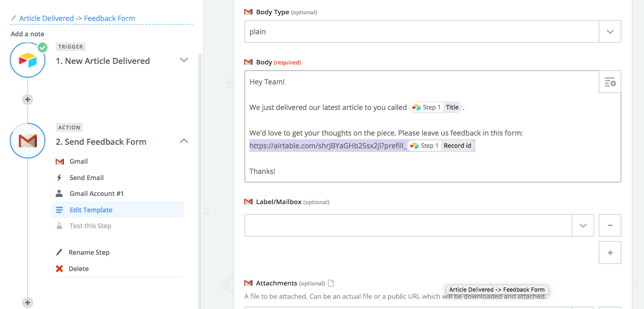Open step 2. Send Feedback Form

tap(101, 142)
